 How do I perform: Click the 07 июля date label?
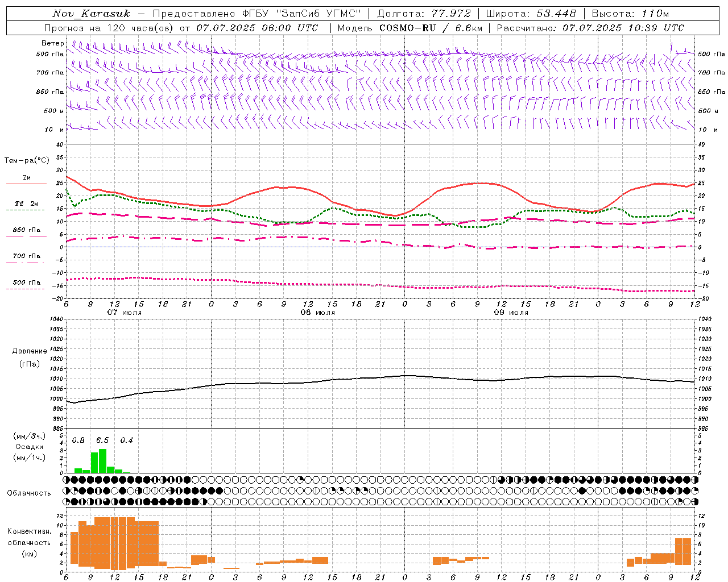(x=125, y=313)
